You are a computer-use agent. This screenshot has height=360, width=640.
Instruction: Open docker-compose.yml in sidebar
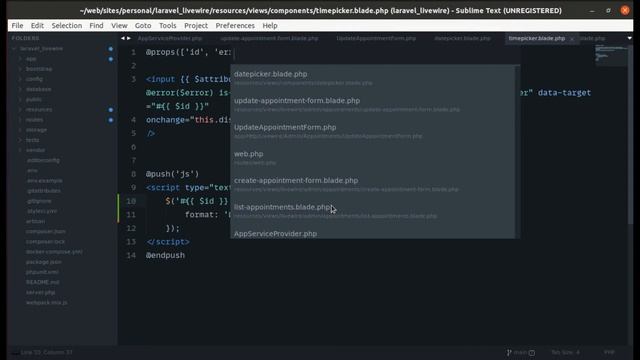click(54, 252)
